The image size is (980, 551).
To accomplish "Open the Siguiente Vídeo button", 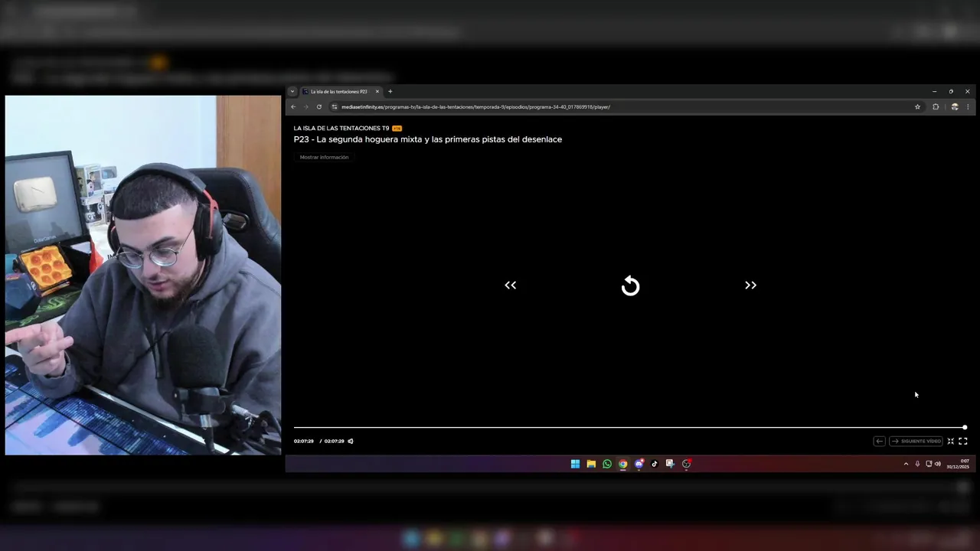I will coord(916,441).
